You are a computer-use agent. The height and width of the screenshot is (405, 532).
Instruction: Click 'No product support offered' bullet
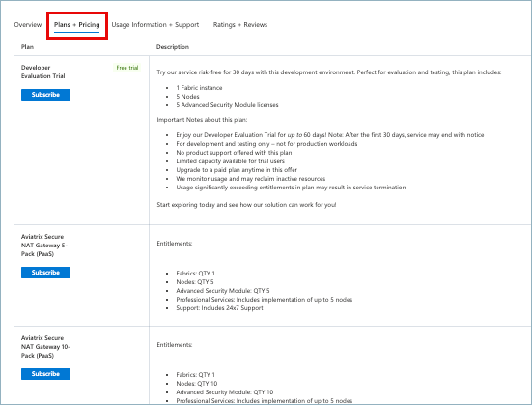point(234,153)
